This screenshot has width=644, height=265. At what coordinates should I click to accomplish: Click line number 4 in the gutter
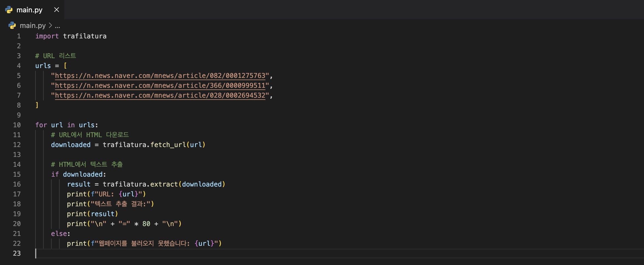click(x=19, y=66)
